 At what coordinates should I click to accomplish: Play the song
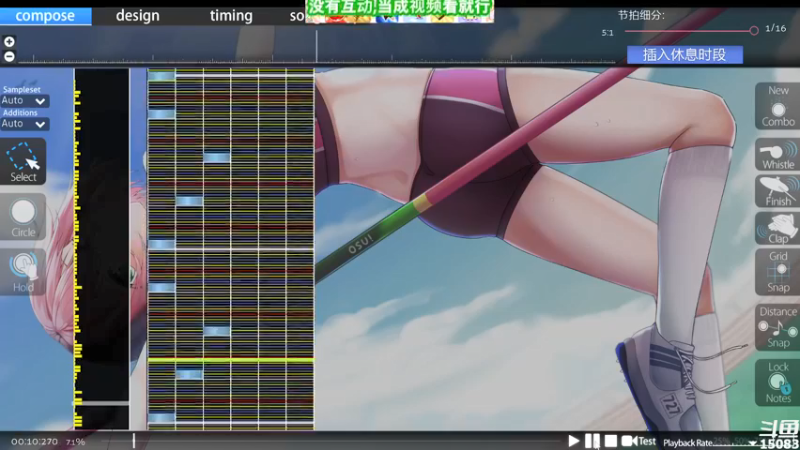tap(573, 441)
